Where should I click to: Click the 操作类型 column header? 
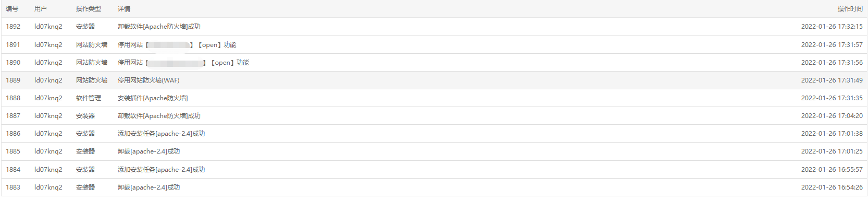89,9
